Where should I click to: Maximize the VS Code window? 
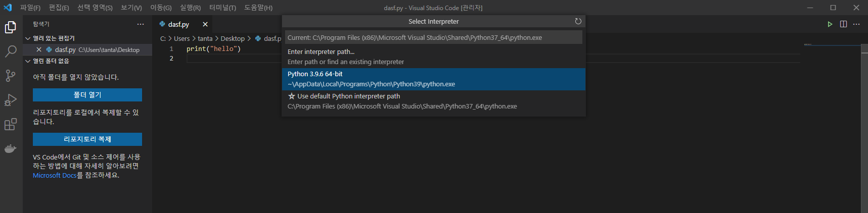pyautogui.click(x=833, y=8)
